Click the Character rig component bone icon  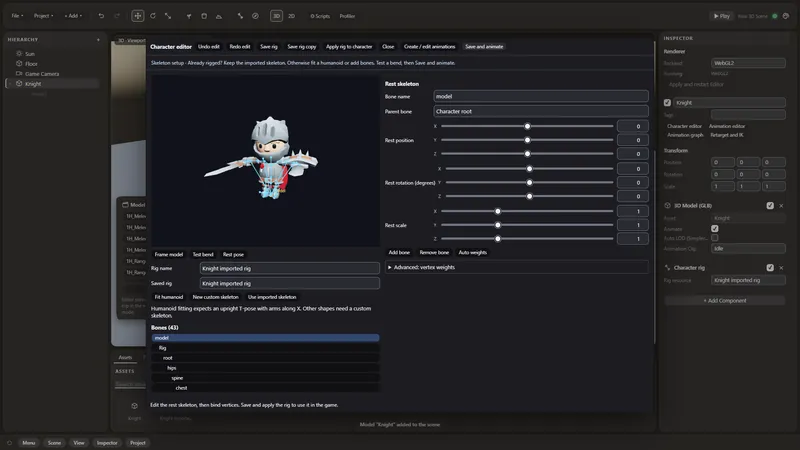[x=667, y=267]
